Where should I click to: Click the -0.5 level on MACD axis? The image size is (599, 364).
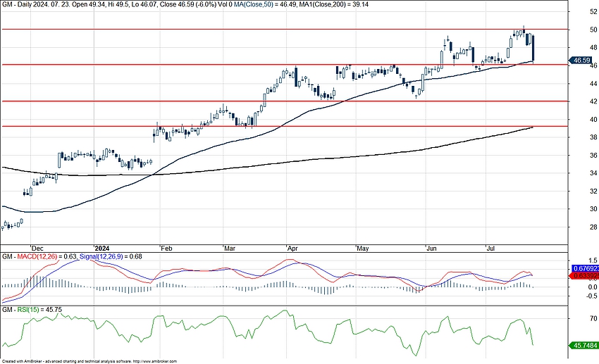point(592,296)
